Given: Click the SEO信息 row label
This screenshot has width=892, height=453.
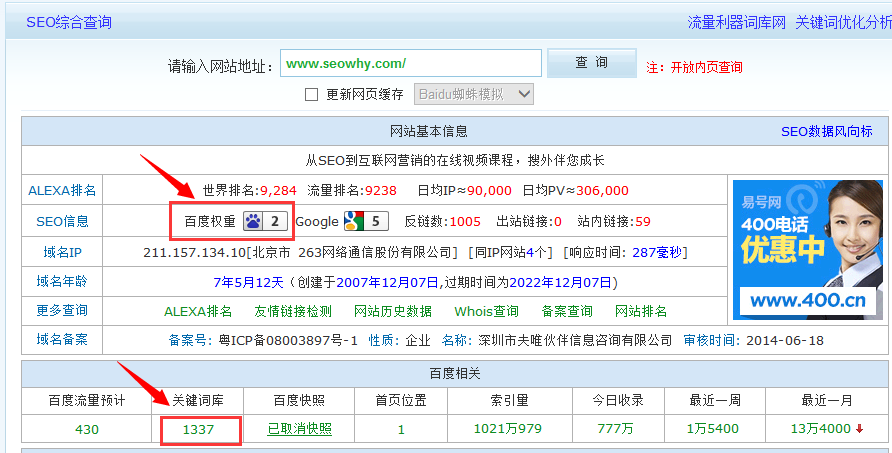Looking at the screenshot, I should click(x=62, y=221).
